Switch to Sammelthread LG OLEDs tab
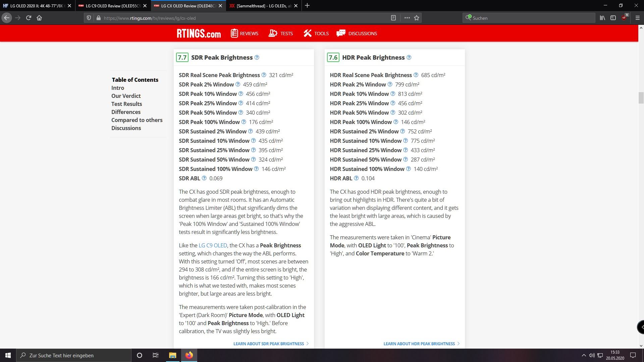The height and width of the screenshot is (362, 644). [264, 6]
